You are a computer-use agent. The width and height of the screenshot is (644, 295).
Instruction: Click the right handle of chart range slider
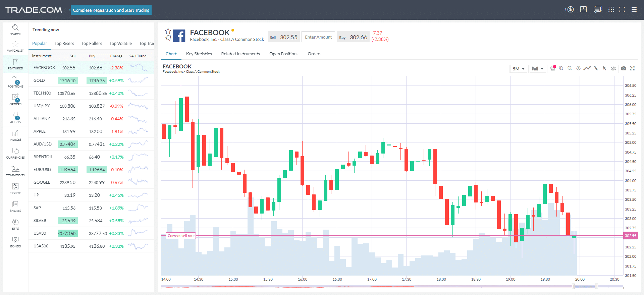pyautogui.click(x=596, y=286)
